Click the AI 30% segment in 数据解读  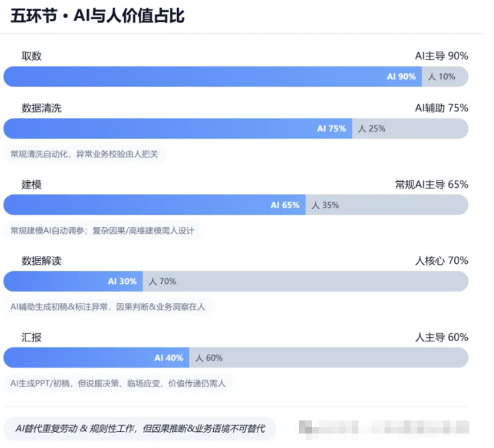click(x=73, y=281)
